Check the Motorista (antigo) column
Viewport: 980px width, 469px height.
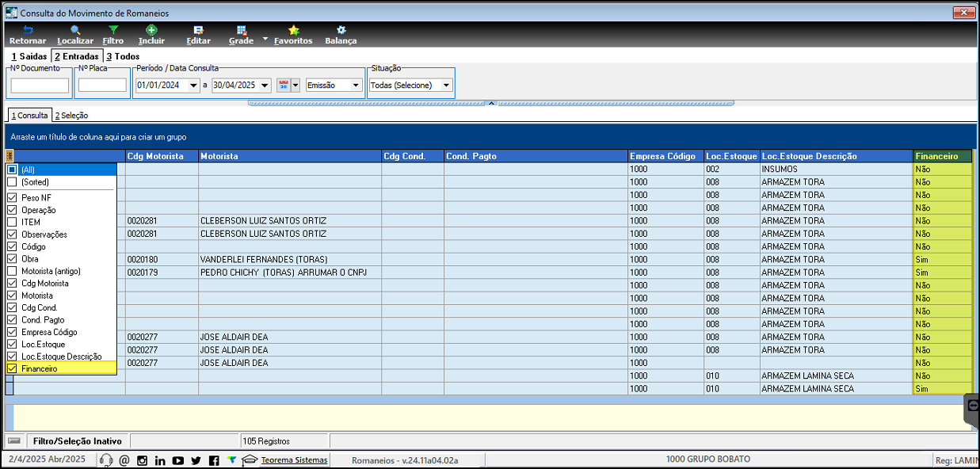12,271
